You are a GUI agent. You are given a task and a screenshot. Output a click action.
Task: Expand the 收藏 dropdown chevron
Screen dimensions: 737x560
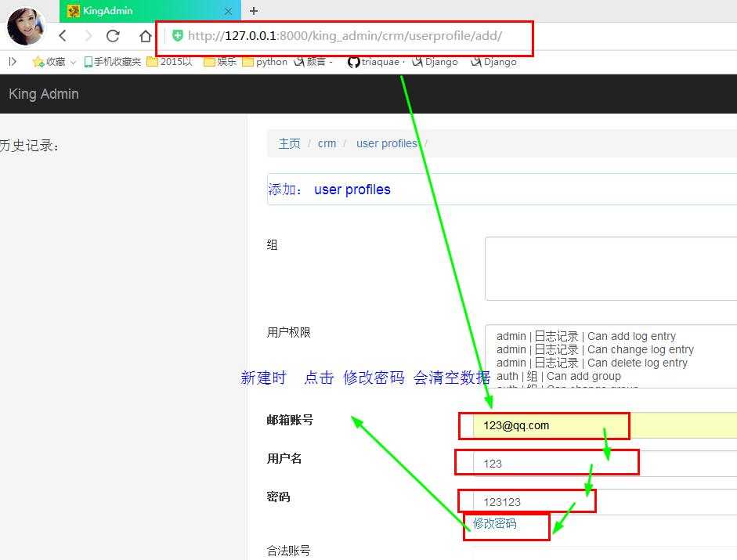point(74,62)
